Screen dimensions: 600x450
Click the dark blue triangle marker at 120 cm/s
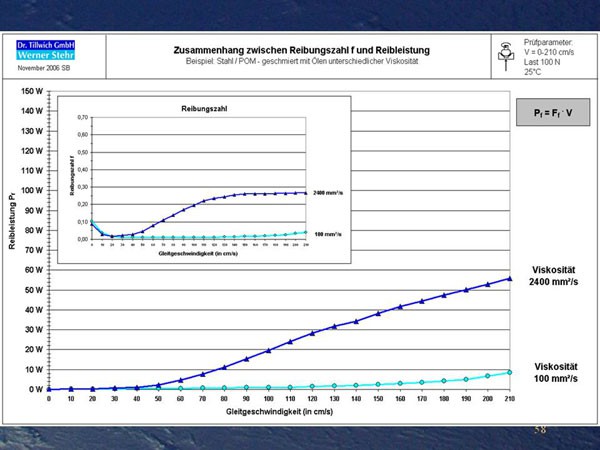pyautogui.click(x=312, y=333)
